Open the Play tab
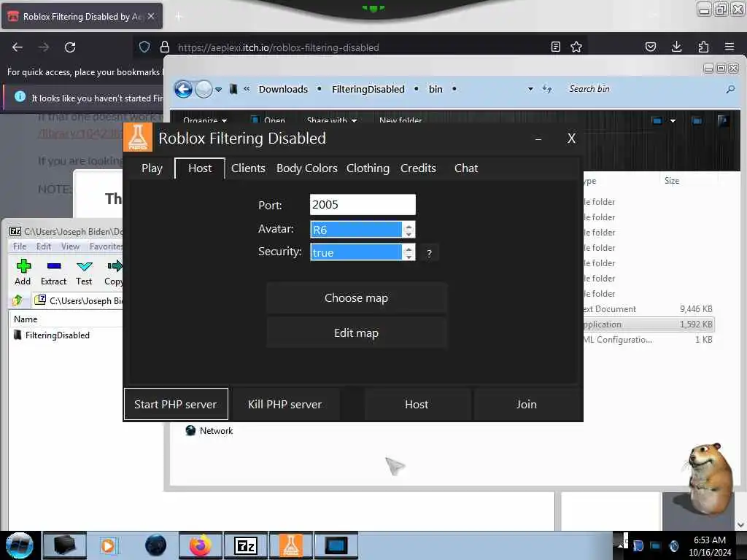Image resolution: width=747 pixels, height=560 pixels. pyautogui.click(x=152, y=168)
